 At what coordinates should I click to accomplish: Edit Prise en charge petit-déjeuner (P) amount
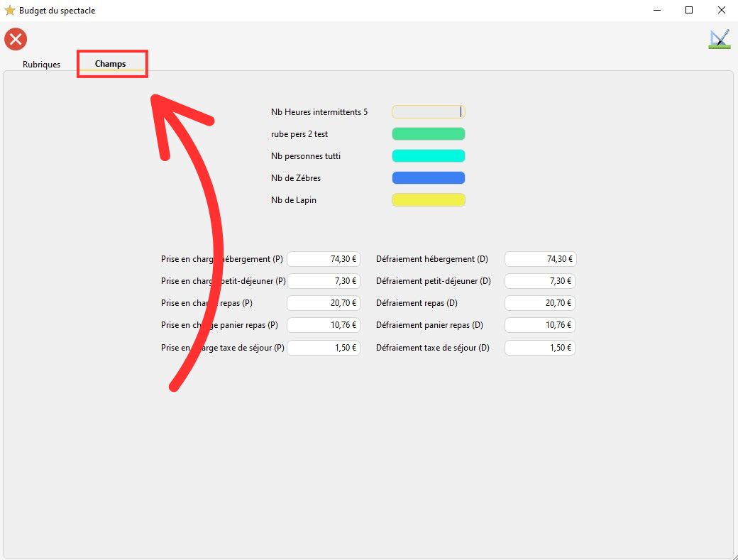[x=324, y=281]
